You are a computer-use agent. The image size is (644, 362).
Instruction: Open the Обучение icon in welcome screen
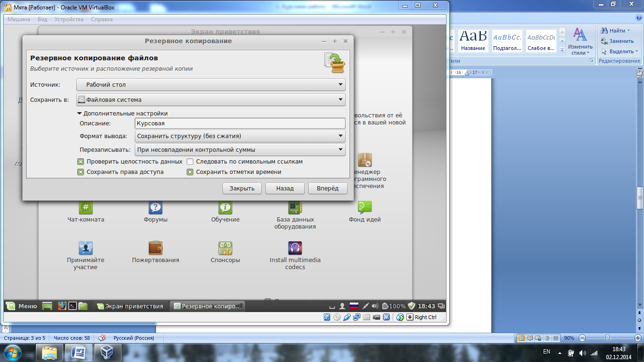pyautogui.click(x=225, y=207)
